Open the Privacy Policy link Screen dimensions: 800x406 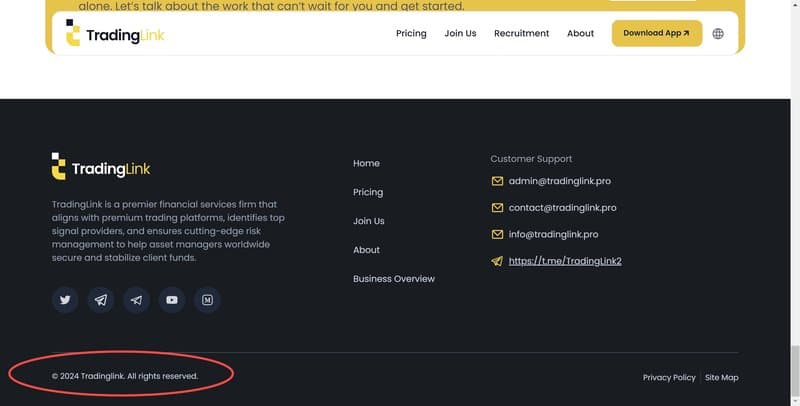669,377
